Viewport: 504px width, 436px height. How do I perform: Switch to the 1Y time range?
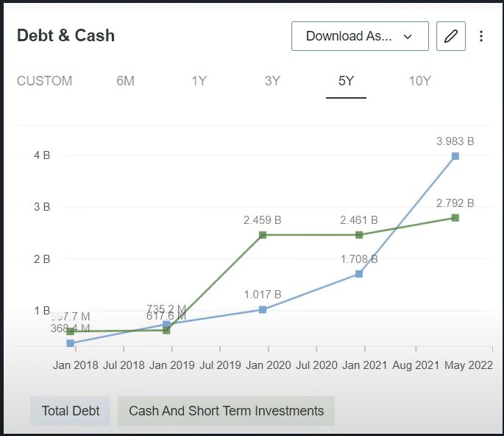click(x=199, y=81)
